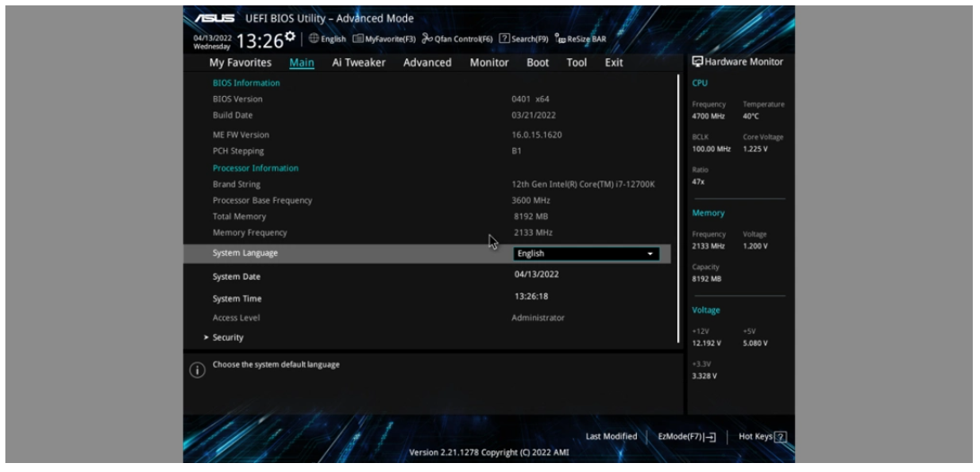Open Qfan Control(F6)
The width and height of the screenshot is (980, 472).
[457, 39]
